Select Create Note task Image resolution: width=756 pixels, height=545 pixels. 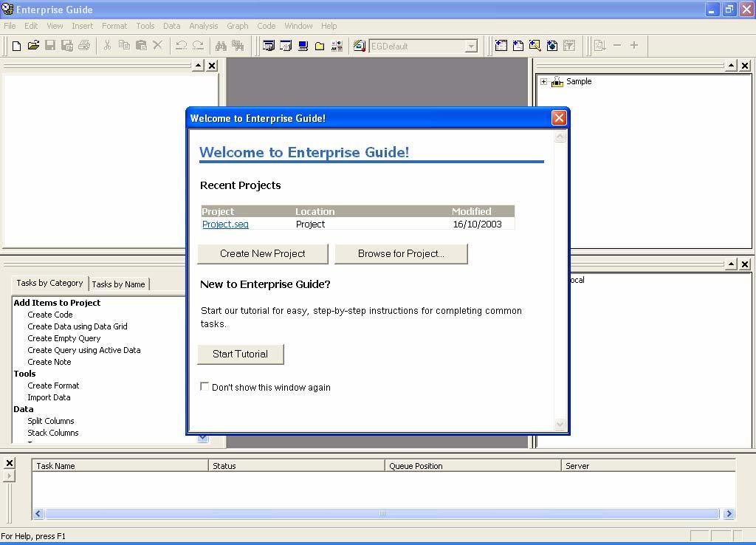(x=49, y=362)
